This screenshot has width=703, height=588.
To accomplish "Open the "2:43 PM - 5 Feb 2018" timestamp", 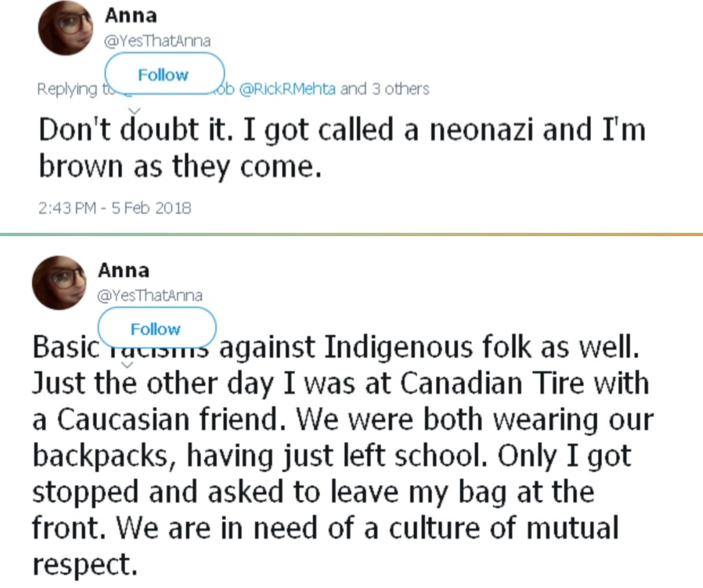I will click(114, 208).
